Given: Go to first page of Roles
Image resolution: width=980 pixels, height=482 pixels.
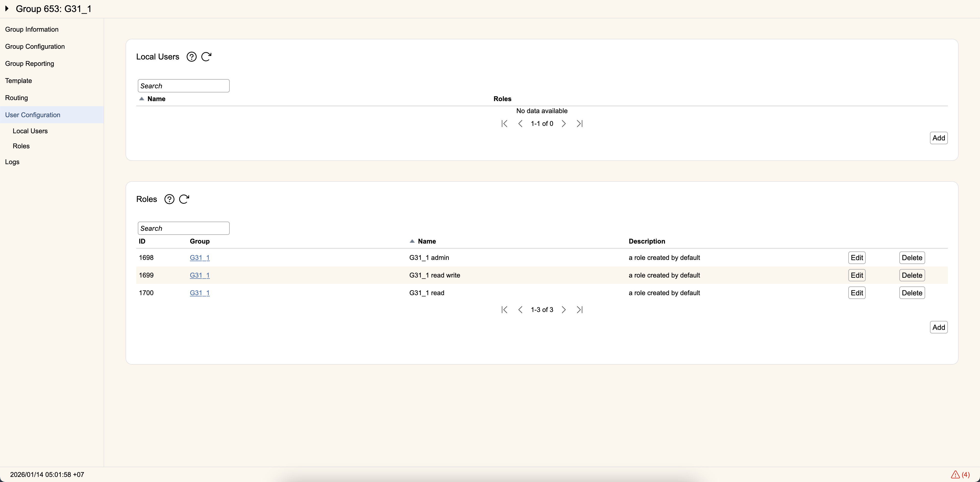Looking at the screenshot, I should pyautogui.click(x=505, y=310).
